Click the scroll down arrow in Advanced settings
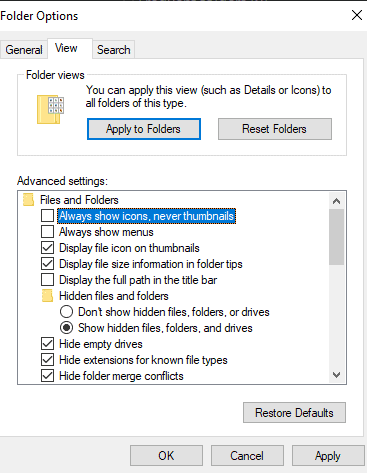 336,375
